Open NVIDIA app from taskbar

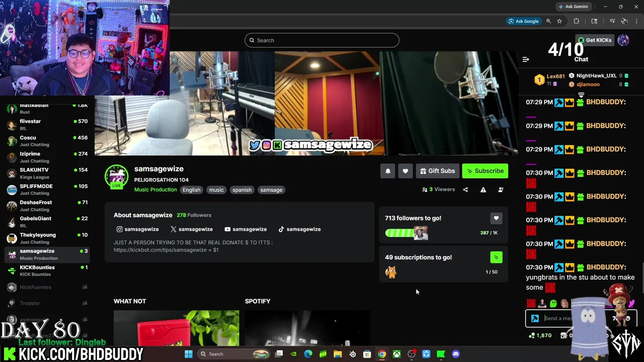click(294, 354)
